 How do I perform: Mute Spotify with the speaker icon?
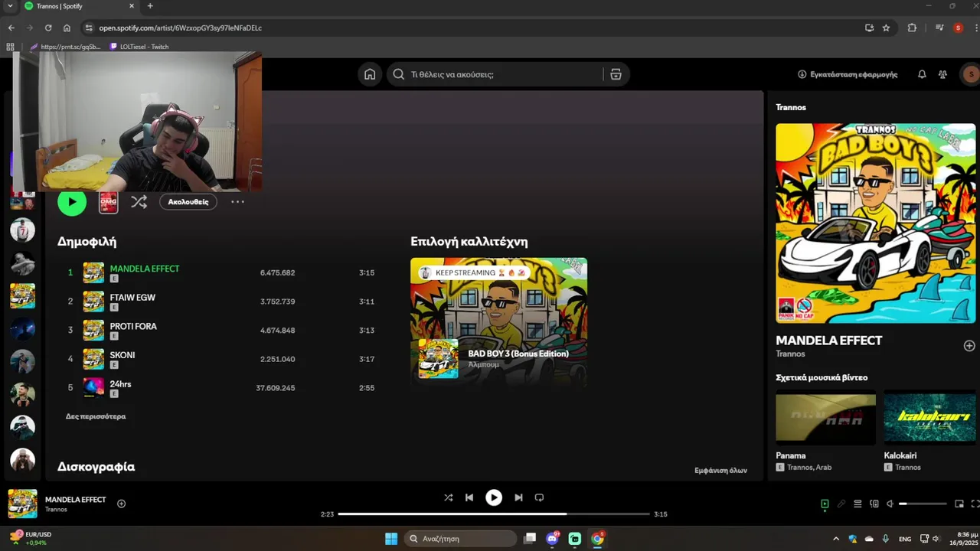[x=890, y=504]
